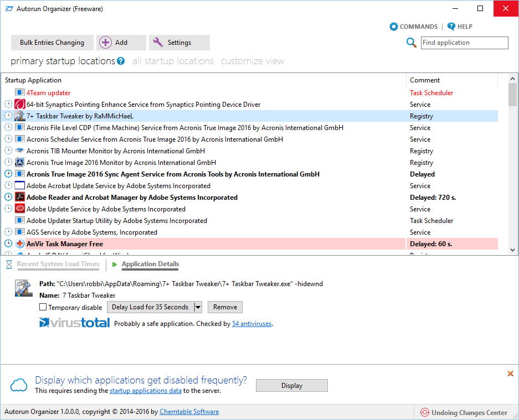The image size is (519, 420).
Task: Click the plus icon on Add button
Action: pos(105,43)
